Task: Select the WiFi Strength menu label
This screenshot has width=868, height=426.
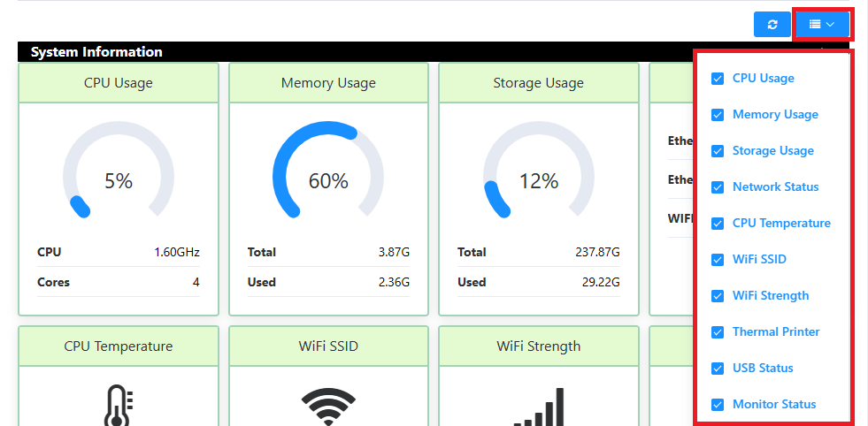Action: point(770,295)
